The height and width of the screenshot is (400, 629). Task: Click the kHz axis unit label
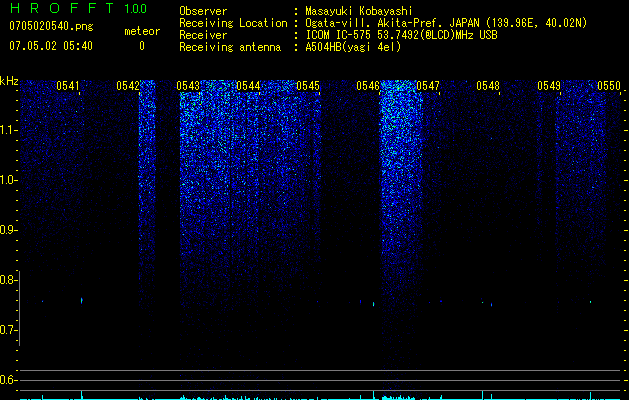coord(9,81)
